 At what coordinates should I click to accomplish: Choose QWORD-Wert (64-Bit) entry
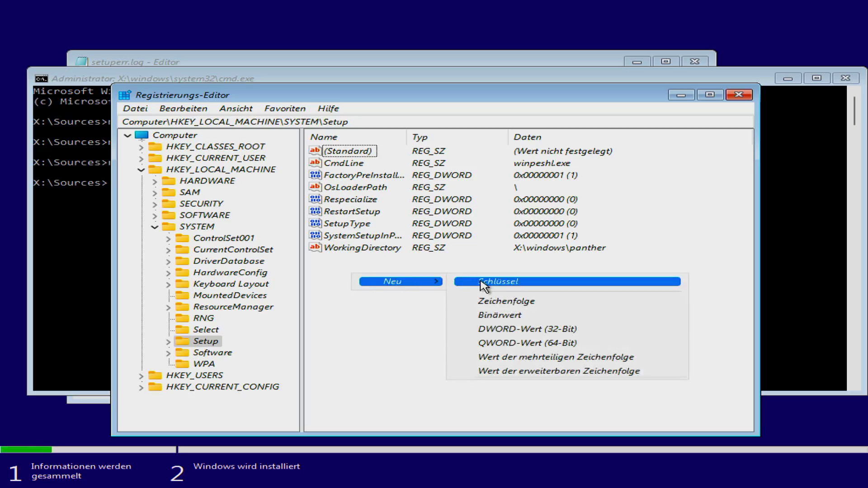click(567, 343)
